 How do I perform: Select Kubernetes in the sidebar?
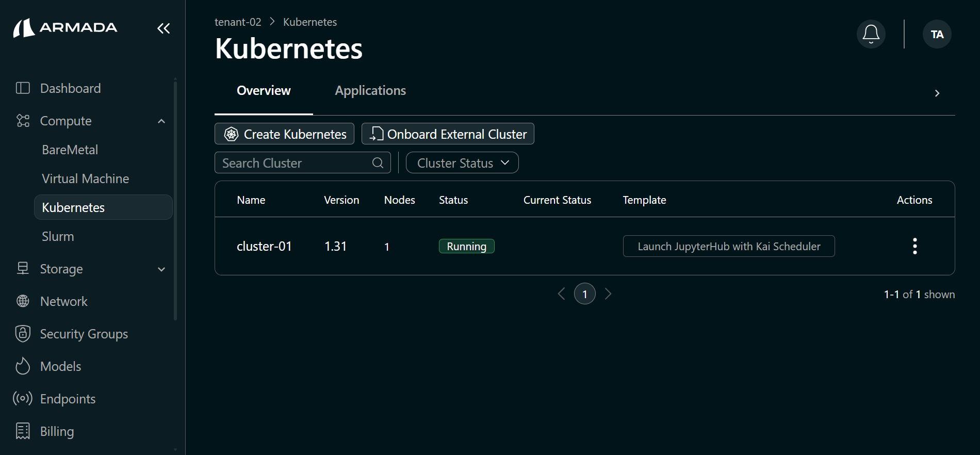pos(103,207)
